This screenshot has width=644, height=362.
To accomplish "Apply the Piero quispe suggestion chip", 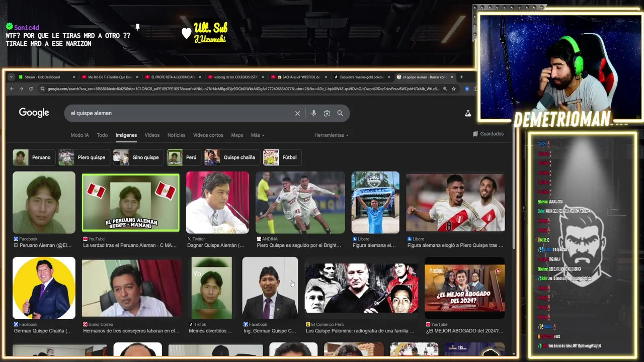I will pos(84,157).
